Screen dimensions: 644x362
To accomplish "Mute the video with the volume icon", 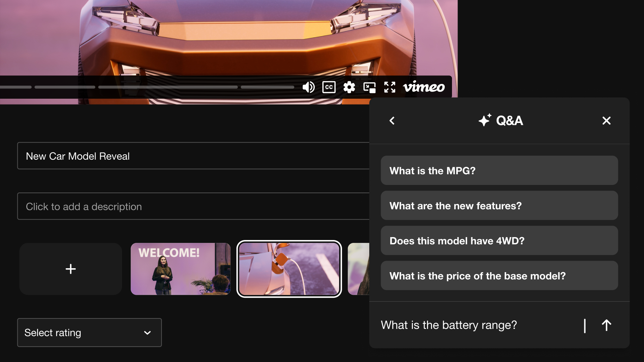I will click(308, 87).
